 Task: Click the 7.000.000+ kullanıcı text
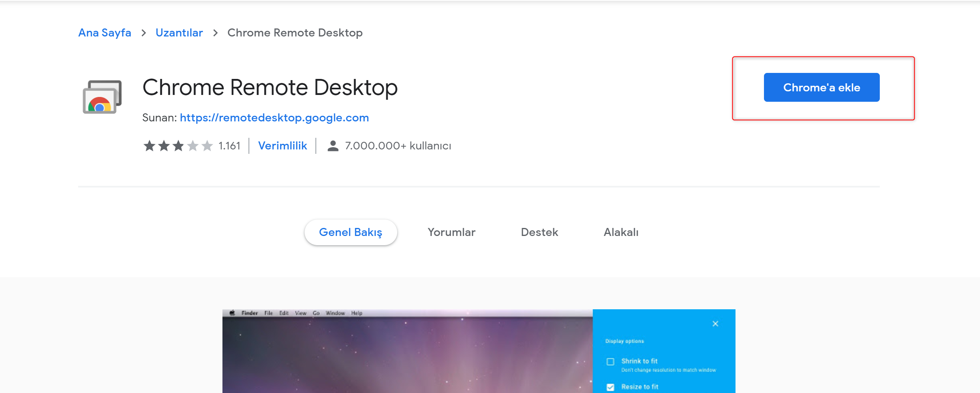(x=398, y=146)
